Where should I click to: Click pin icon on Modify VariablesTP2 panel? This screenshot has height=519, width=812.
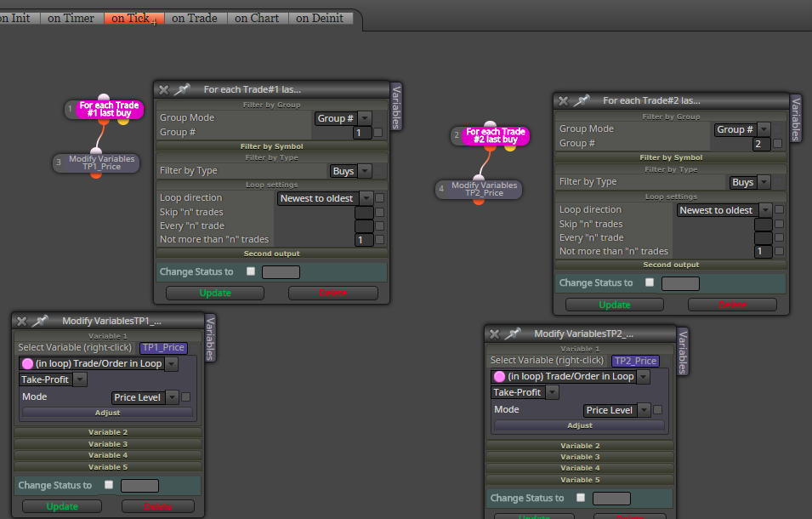512,334
